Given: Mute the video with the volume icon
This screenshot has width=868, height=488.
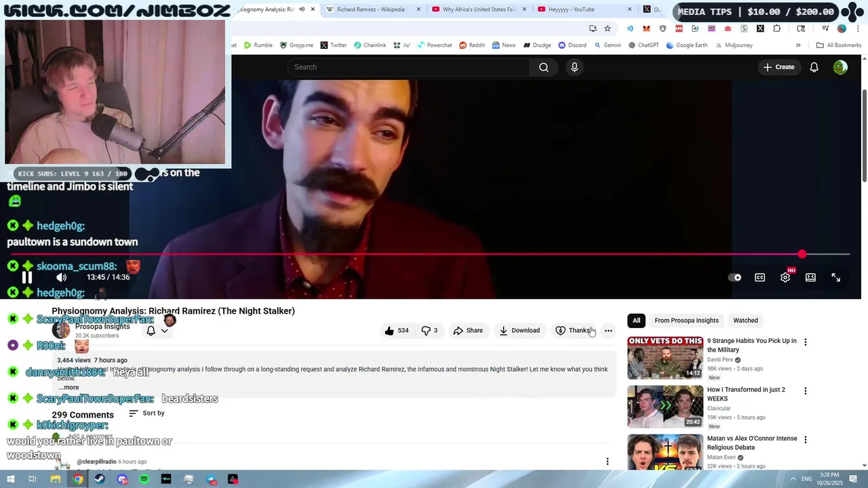Looking at the screenshot, I should coord(62,277).
